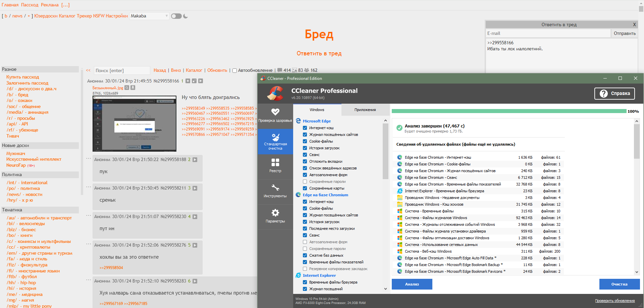Screen dimensions: 644x308
Task: Click the magnifier icon beside Безымянный.jpg
Action: click(x=127, y=88)
